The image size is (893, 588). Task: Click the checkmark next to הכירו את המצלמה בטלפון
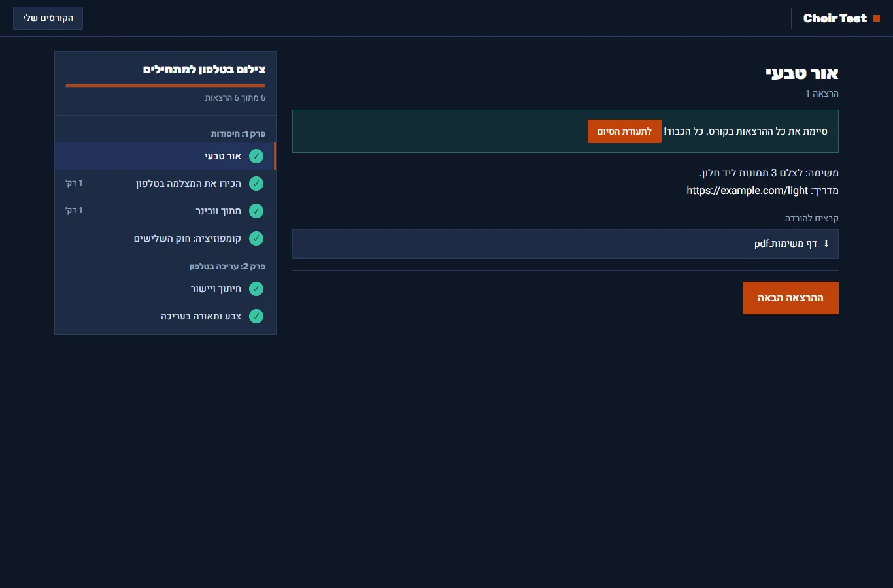[x=256, y=184]
